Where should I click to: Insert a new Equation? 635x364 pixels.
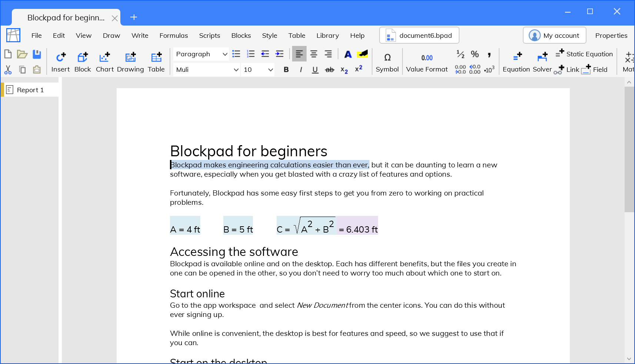(x=517, y=62)
